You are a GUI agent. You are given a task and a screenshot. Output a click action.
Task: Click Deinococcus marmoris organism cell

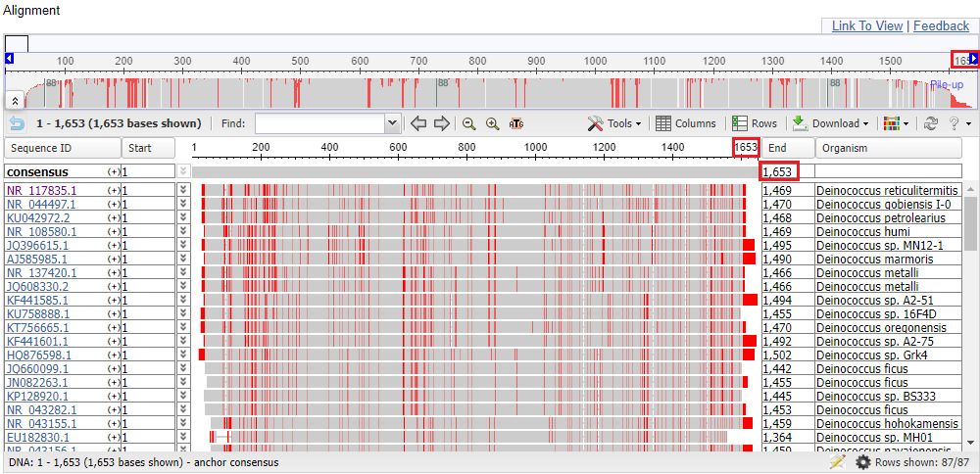[x=888, y=259]
